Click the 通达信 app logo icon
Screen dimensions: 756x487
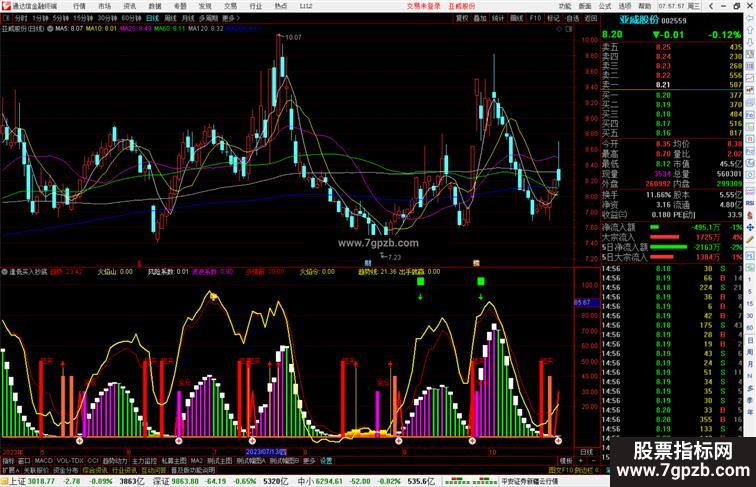[x=6, y=6]
